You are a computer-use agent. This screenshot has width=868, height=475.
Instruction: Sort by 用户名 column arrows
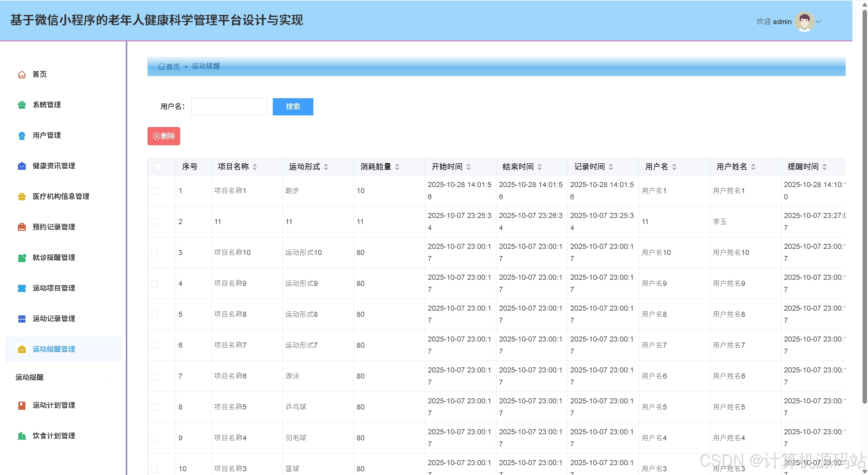pos(674,167)
